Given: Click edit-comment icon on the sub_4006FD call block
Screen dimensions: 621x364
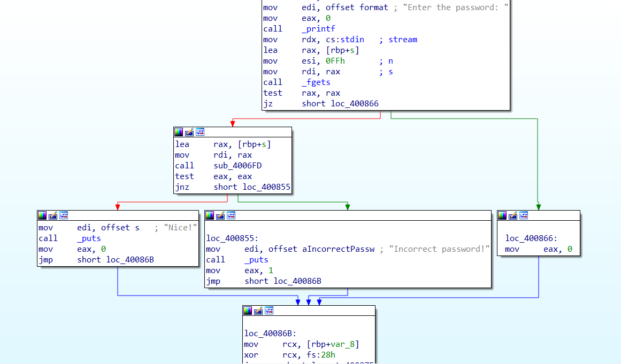Looking at the screenshot, I should (x=189, y=132).
